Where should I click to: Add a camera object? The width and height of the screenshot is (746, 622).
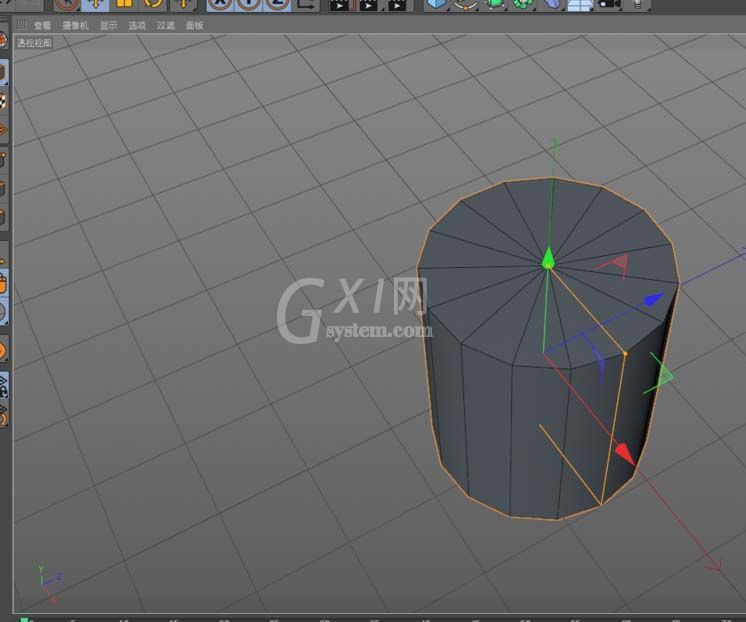point(609,4)
